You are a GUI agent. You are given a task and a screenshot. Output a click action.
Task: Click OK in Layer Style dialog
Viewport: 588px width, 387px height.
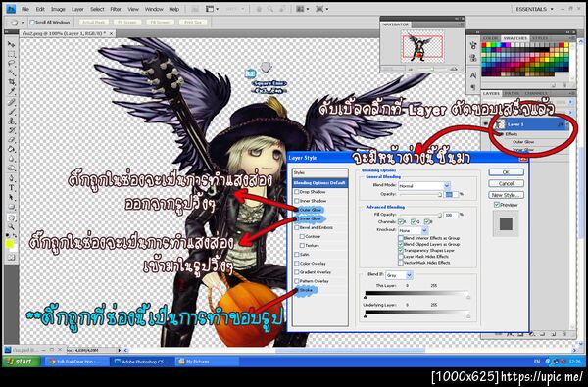click(x=506, y=172)
